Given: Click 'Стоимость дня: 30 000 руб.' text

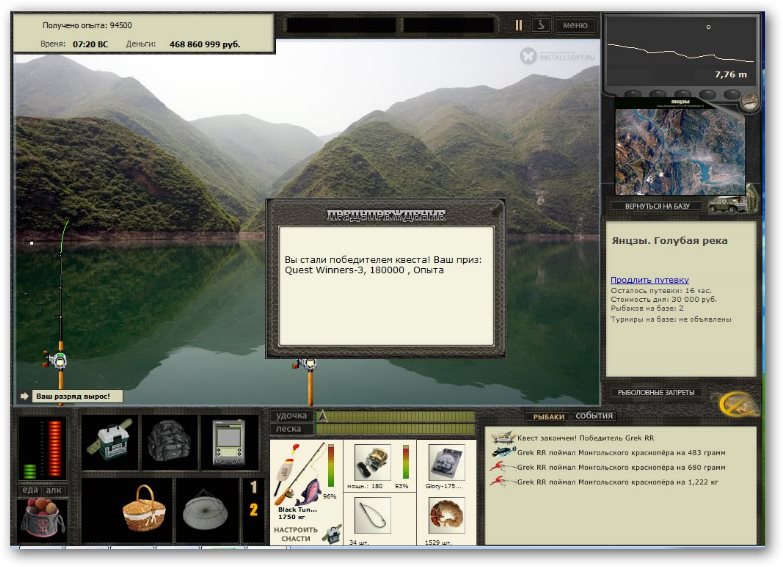Looking at the screenshot, I should 663,299.
